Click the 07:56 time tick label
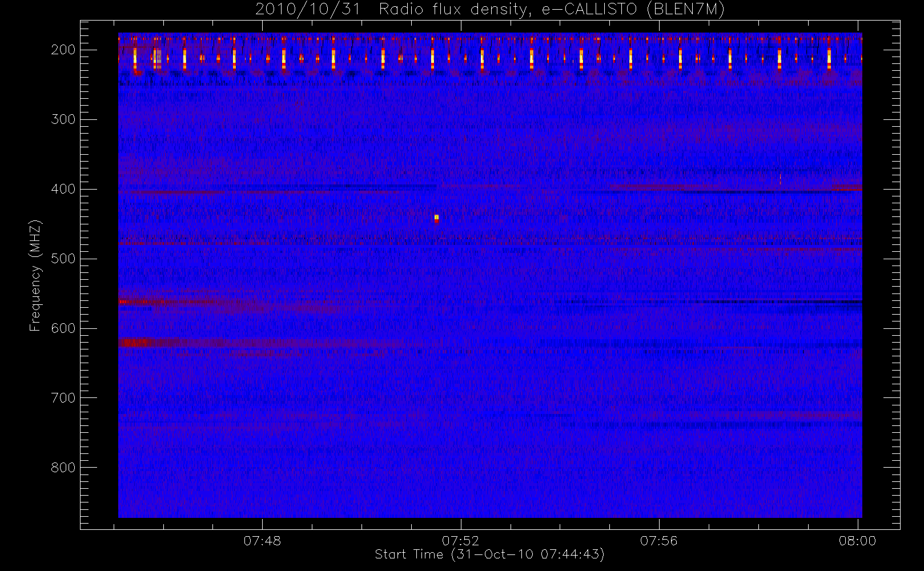The image size is (924, 571). click(x=658, y=541)
